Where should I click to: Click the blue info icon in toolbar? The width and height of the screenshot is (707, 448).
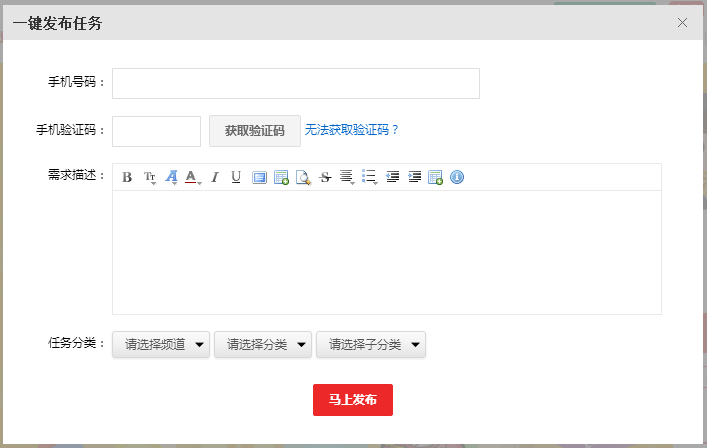[457, 178]
